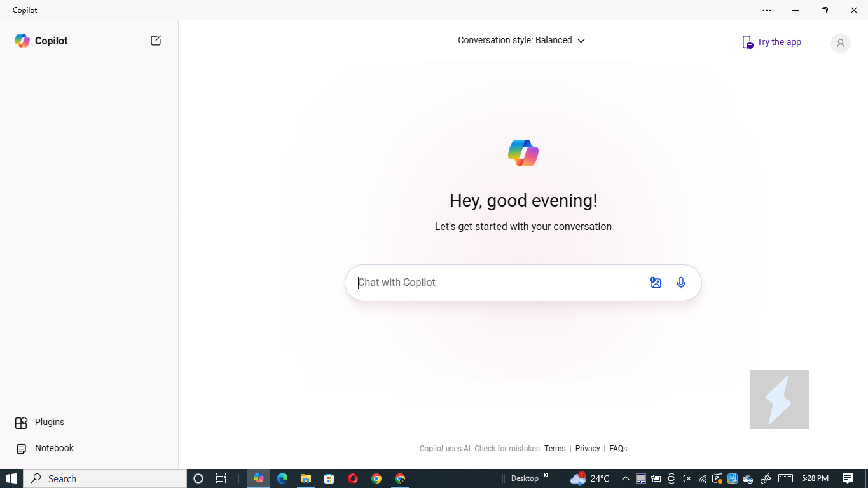Open the Meet Now camera tray icon
Viewport: 868px width, 488px height.
point(672,478)
